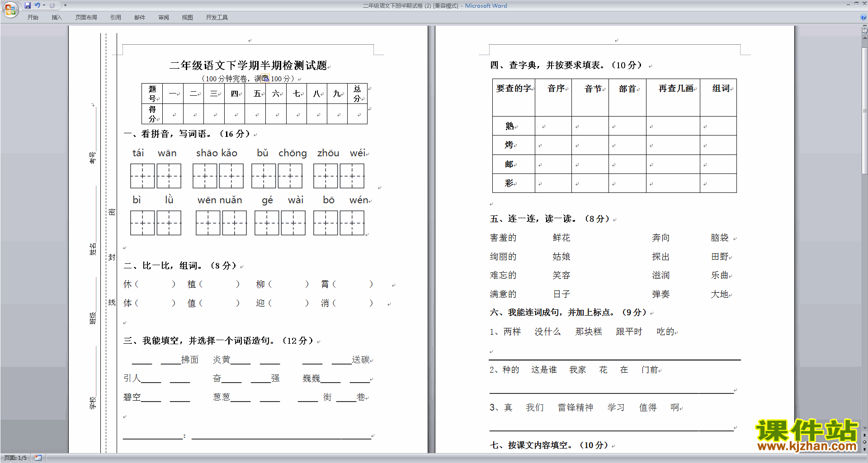Click the first writing grid box under 'tái'
The height and width of the screenshot is (463, 868).
(142, 176)
